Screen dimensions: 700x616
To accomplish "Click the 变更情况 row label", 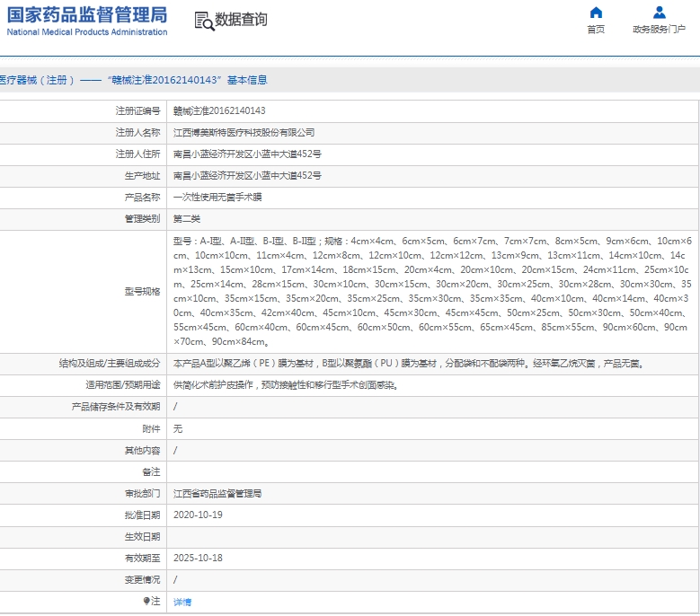I will 142,579.
